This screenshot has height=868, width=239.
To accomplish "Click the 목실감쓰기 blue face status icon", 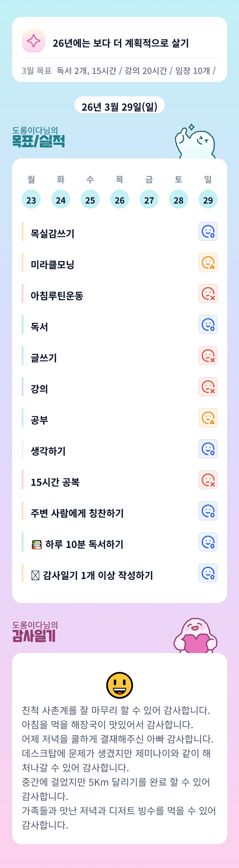I will [x=208, y=231].
